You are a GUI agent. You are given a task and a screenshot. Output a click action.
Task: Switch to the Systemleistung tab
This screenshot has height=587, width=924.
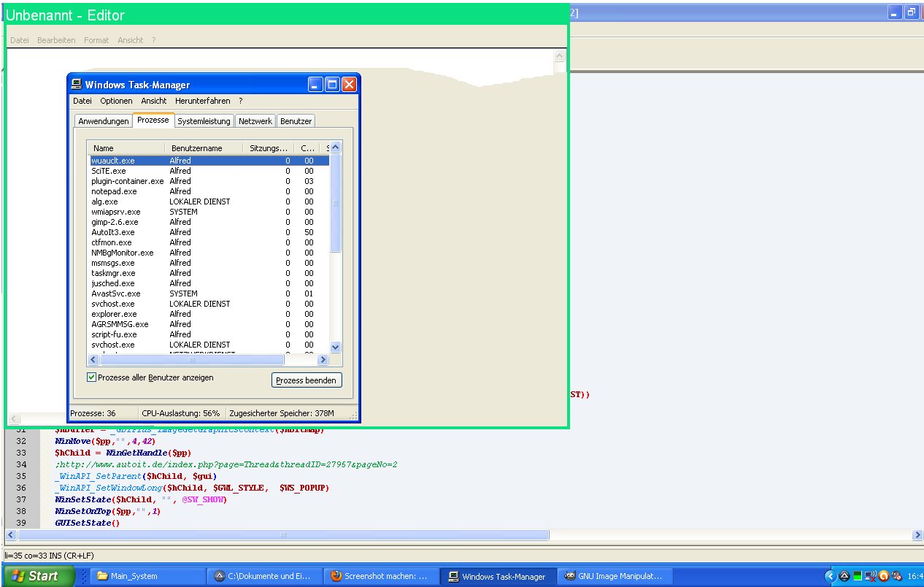[x=204, y=121]
